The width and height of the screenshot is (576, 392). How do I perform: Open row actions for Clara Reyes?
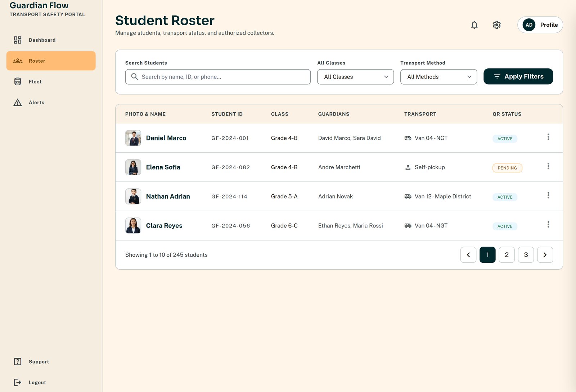[548, 224]
